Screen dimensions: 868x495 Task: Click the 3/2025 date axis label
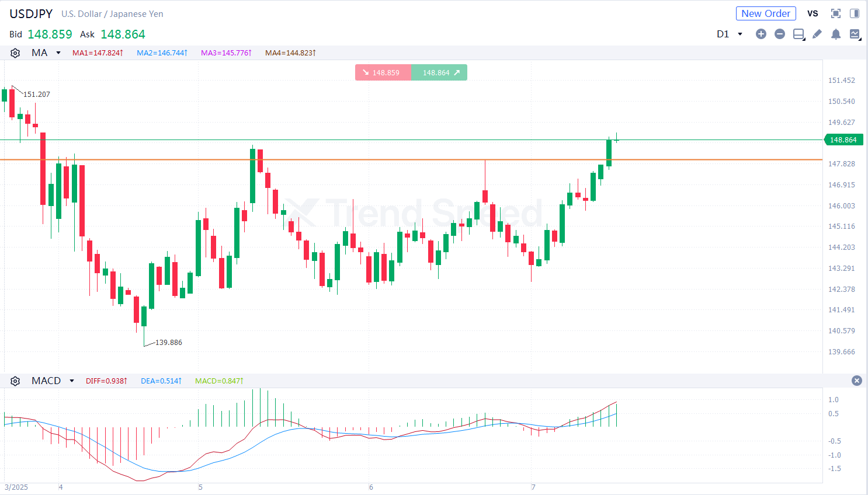tap(16, 487)
